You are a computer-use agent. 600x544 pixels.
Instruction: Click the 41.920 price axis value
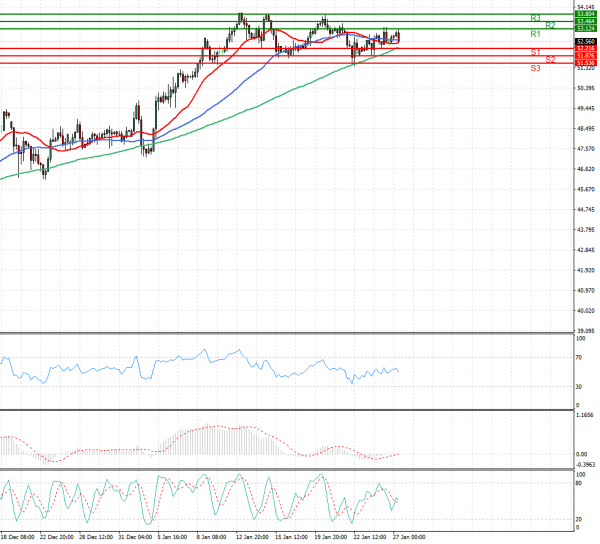[x=586, y=270]
